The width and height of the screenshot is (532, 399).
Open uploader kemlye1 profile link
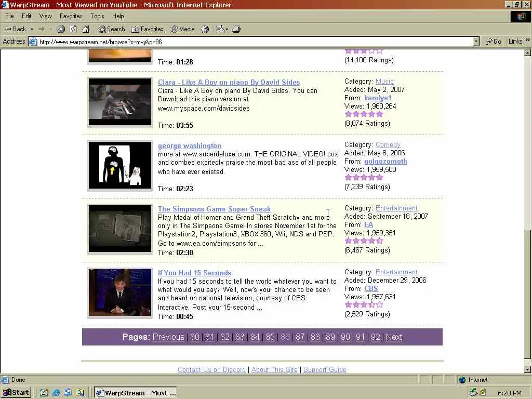378,98
